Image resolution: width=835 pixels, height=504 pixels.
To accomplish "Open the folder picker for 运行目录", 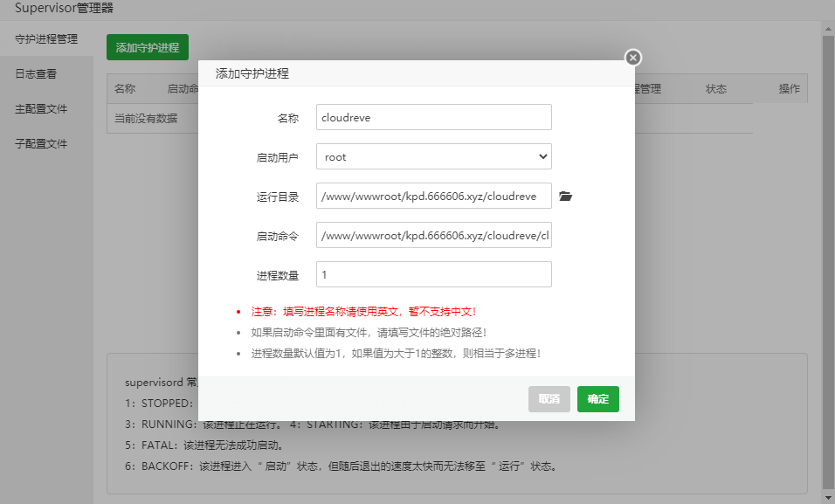I will 565,196.
